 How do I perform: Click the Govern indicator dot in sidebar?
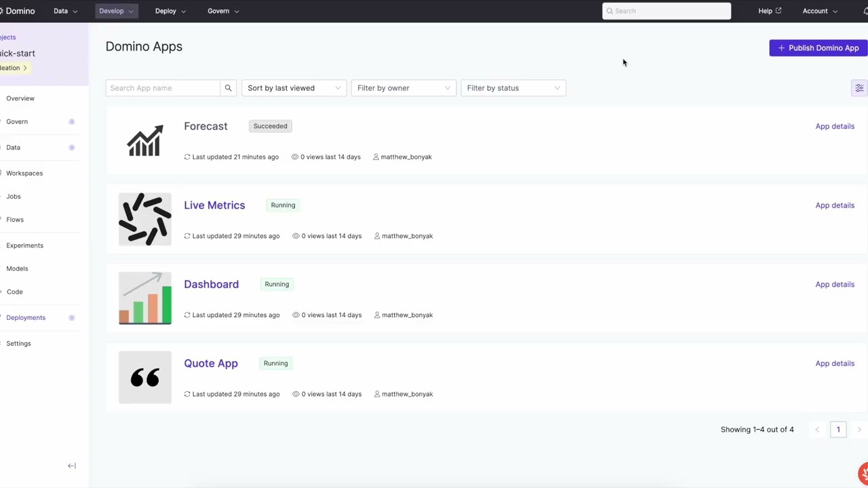(71, 121)
